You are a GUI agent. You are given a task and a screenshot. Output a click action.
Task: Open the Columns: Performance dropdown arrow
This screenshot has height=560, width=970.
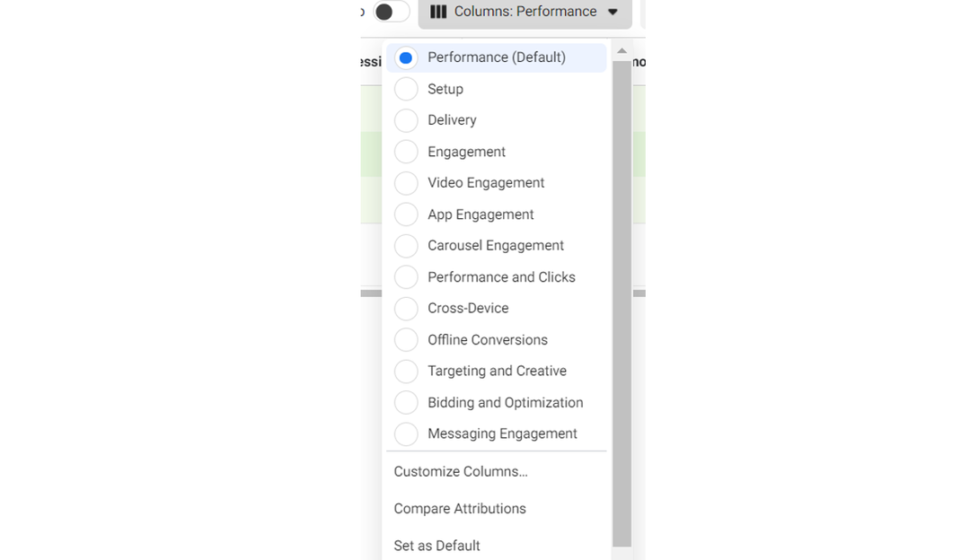[x=613, y=13]
